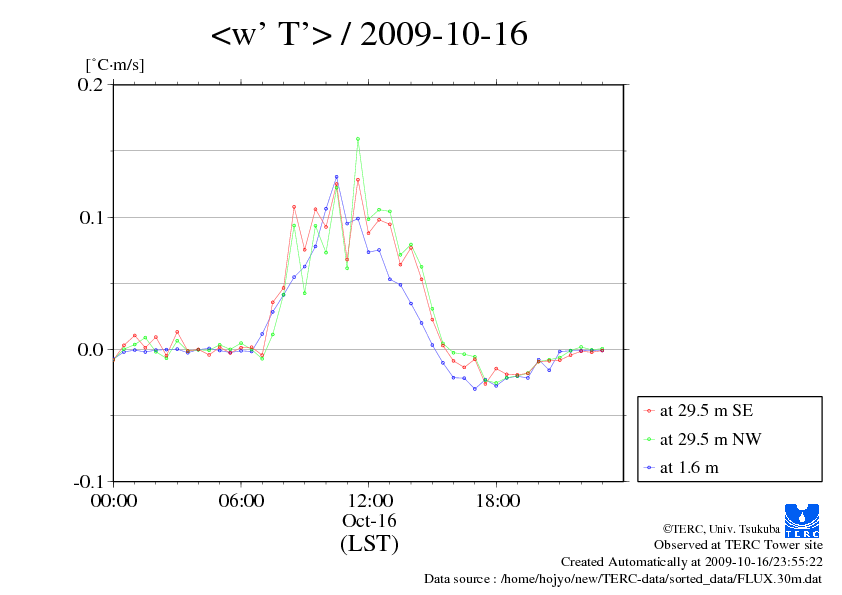Click the y-axis label '-0.1'

pyautogui.click(x=88, y=482)
